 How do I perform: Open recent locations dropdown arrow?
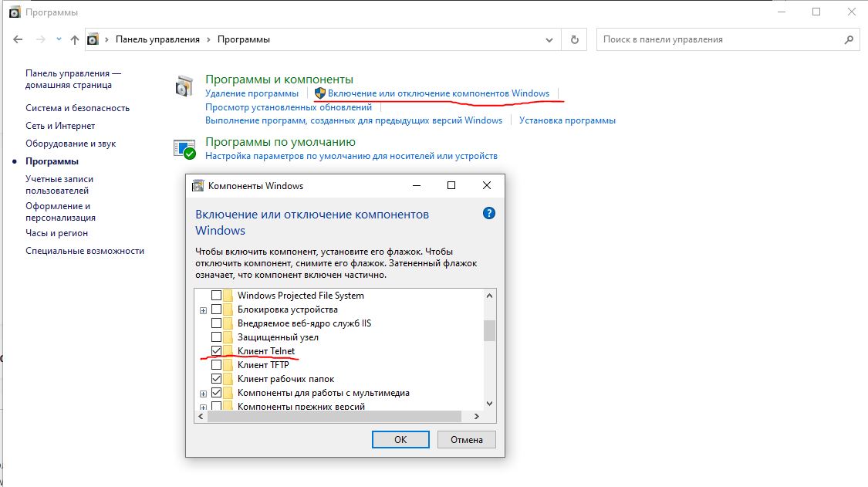(59, 39)
